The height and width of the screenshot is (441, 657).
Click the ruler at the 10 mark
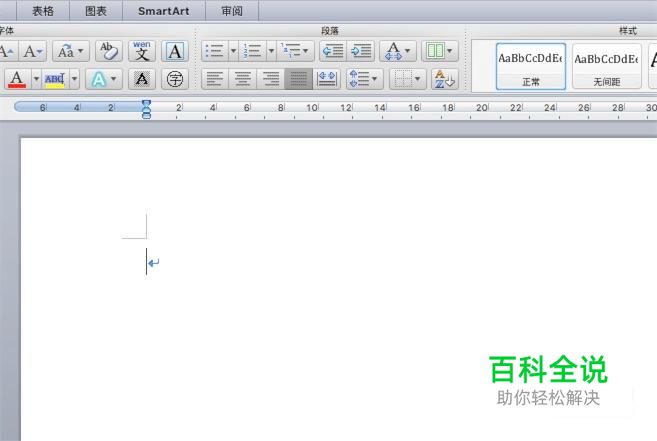pos(312,108)
